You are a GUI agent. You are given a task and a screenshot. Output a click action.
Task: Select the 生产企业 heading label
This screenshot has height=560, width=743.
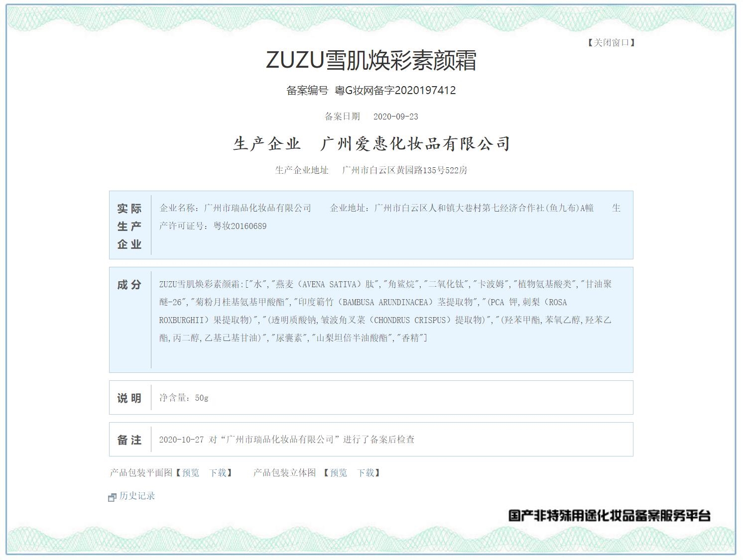coord(267,144)
